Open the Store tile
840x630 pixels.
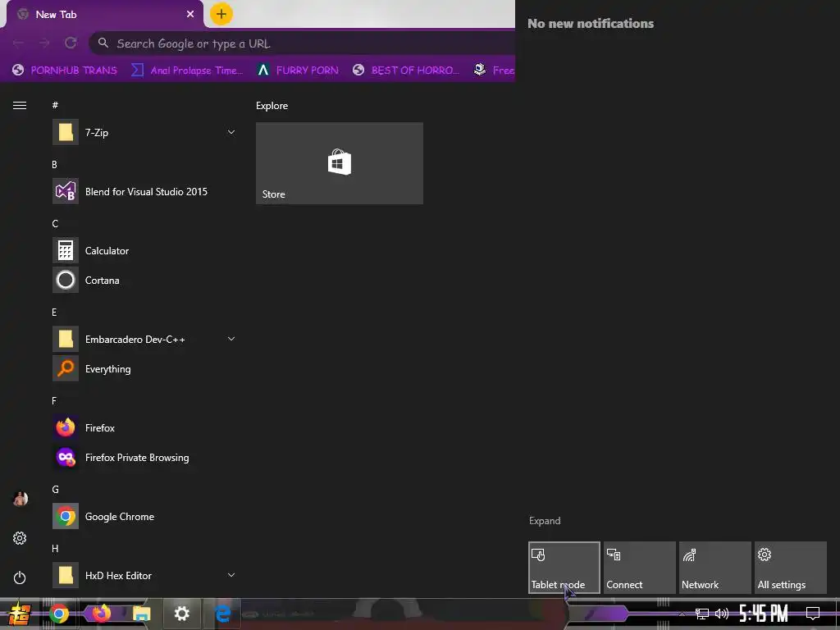click(x=339, y=163)
